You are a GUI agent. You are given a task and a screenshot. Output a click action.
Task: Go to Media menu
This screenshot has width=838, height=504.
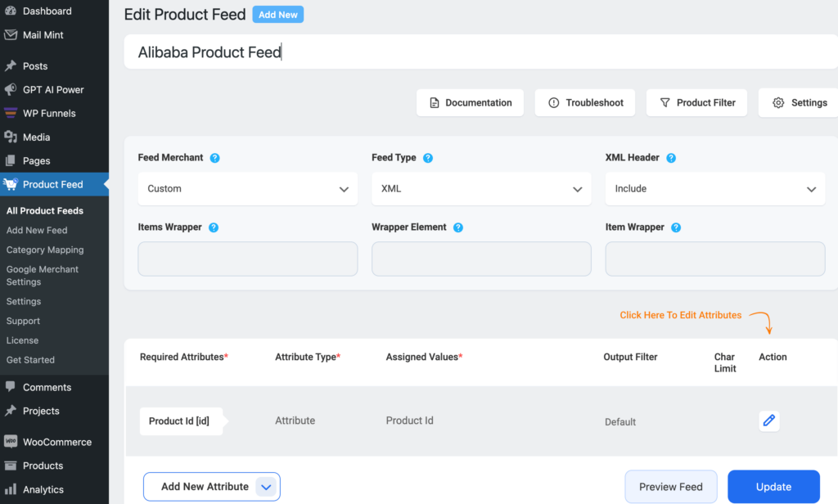tap(36, 137)
